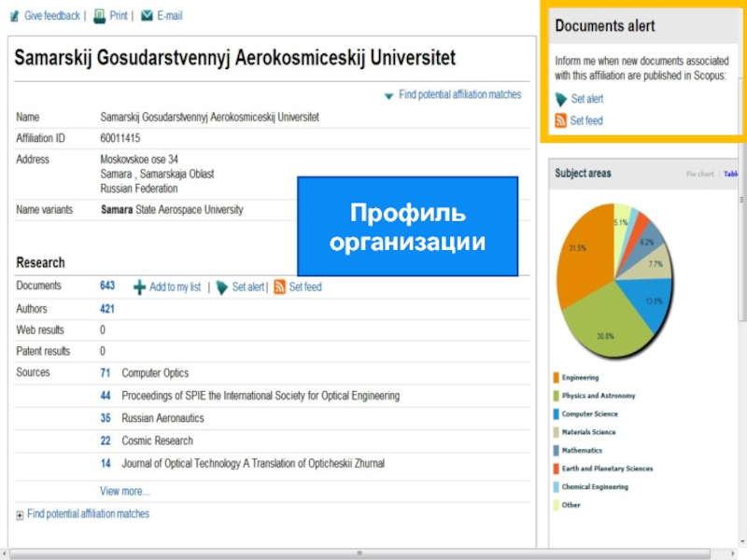Click the orange Engineering legend swatch
Viewport: 747px width, 560px height.
(x=557, y=378)
